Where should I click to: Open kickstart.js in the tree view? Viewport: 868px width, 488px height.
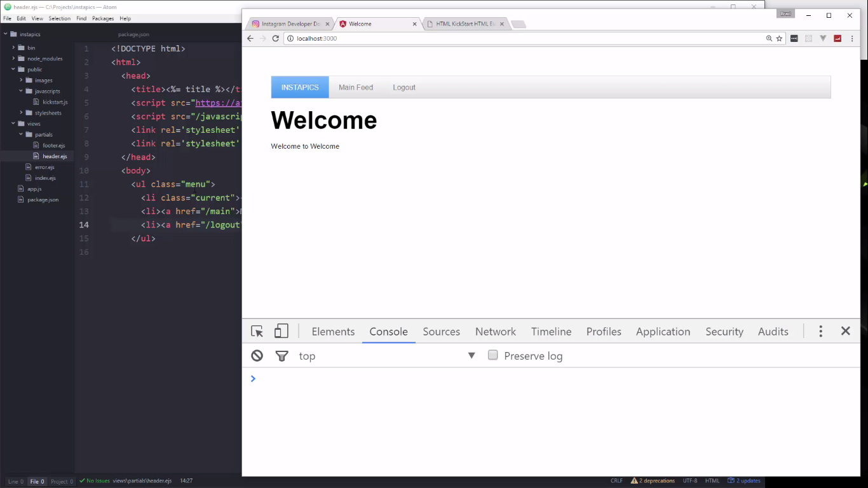[x=55, y=102]
